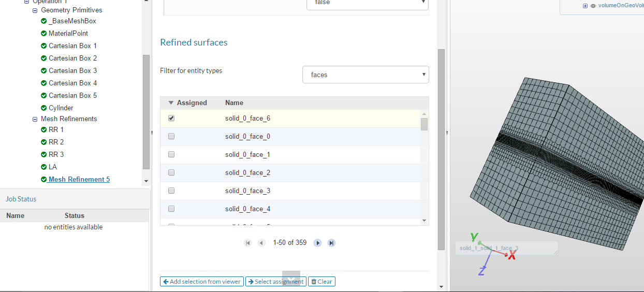Click the green check icon beside RR 1

44,130
